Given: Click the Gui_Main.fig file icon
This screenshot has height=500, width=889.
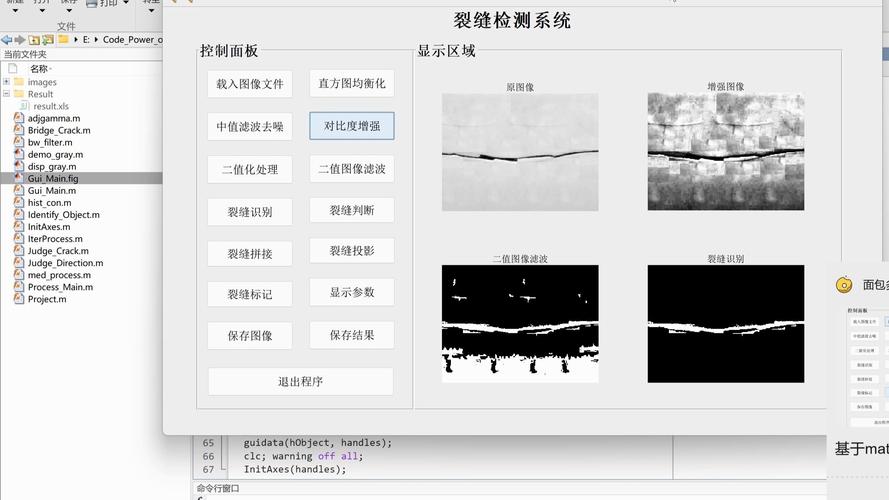Looking at the screenshot, I should coord(19,178).
